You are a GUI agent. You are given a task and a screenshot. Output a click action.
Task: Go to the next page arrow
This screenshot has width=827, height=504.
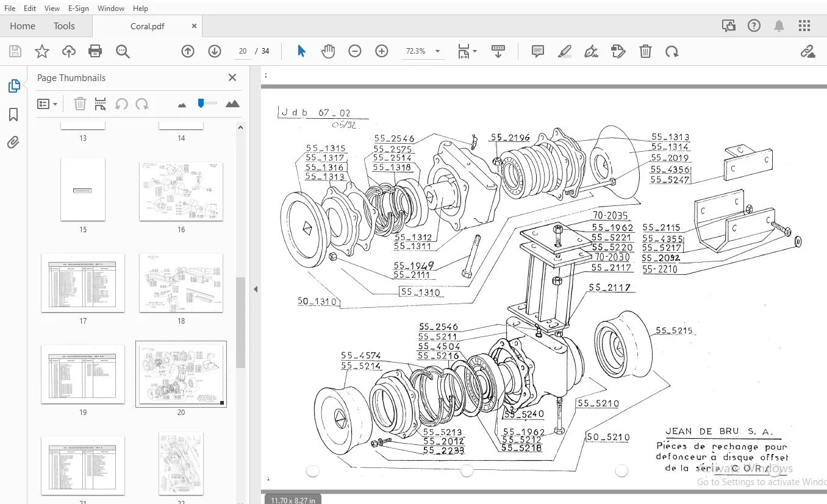click(x=215, y=51)
